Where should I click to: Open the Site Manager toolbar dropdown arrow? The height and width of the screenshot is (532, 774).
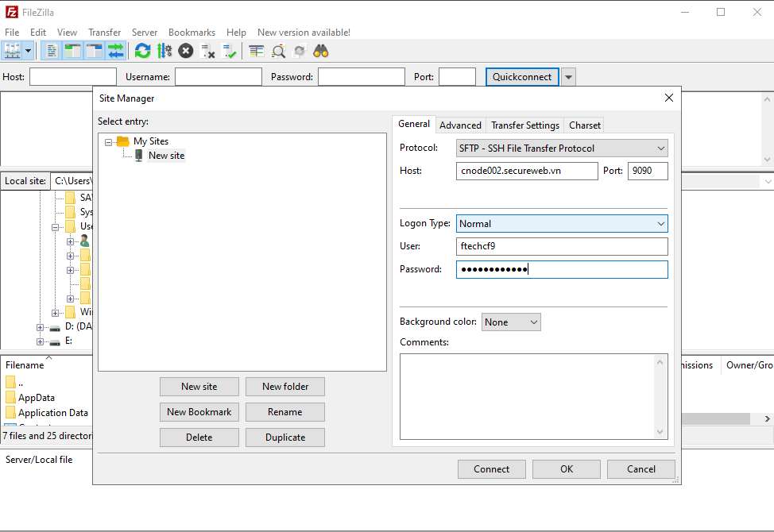(x=28, y=51)
